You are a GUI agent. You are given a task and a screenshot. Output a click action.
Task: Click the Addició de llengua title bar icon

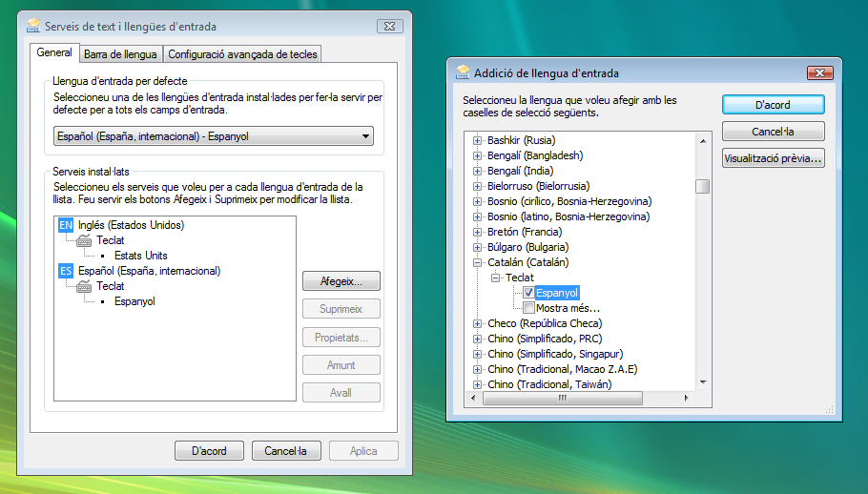click(x=463, y=72)
